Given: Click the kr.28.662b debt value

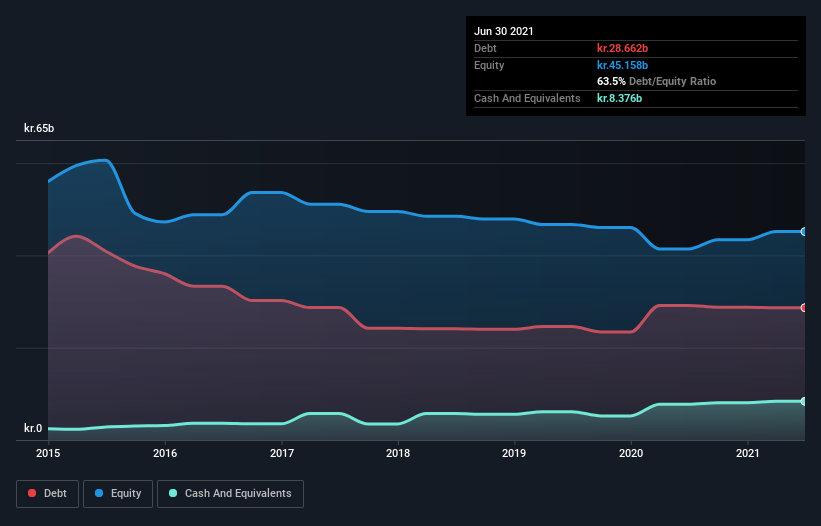Looking at the screenshot, I should 623,48.
